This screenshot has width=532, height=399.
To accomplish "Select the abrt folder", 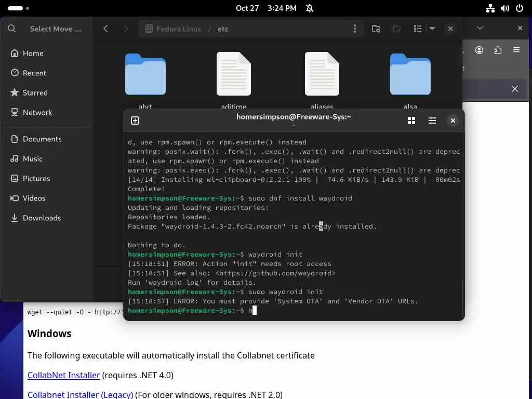I will point(145,75).
